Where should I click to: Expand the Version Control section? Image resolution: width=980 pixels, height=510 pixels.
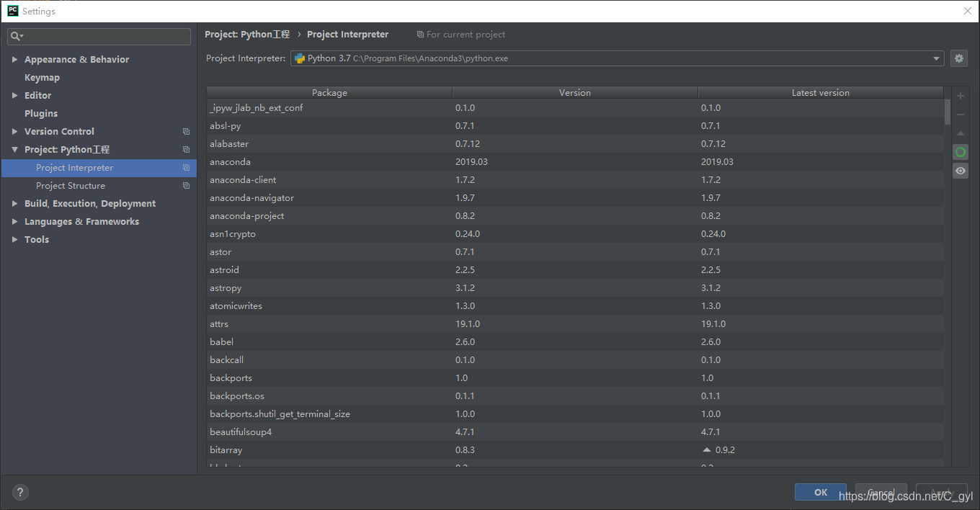pos(14,132)
